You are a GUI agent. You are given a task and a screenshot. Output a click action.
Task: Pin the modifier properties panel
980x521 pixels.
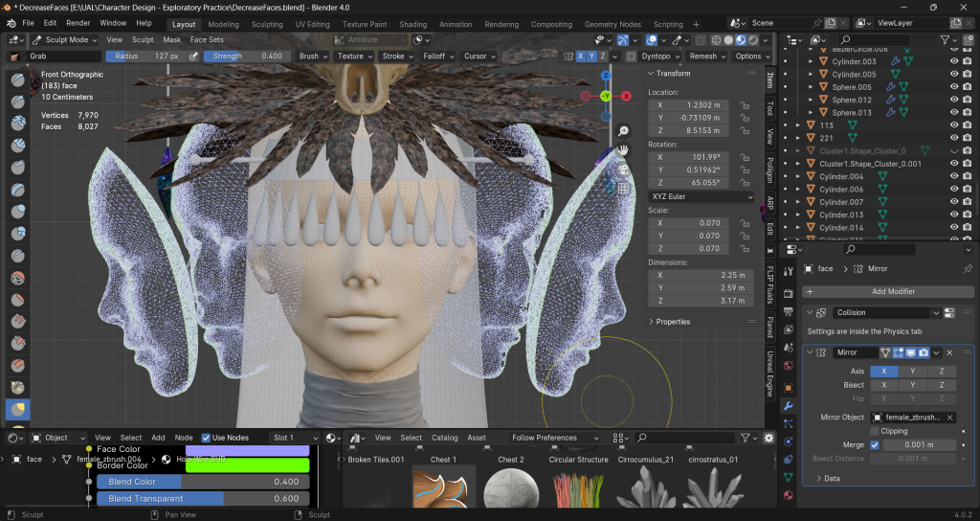pos(968,268)
